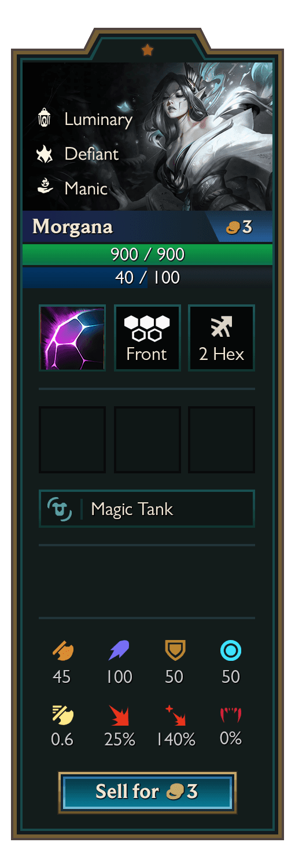Click the Defiant trait flame icon
This screenshot has height=868, width=295.
pos(45,153)
